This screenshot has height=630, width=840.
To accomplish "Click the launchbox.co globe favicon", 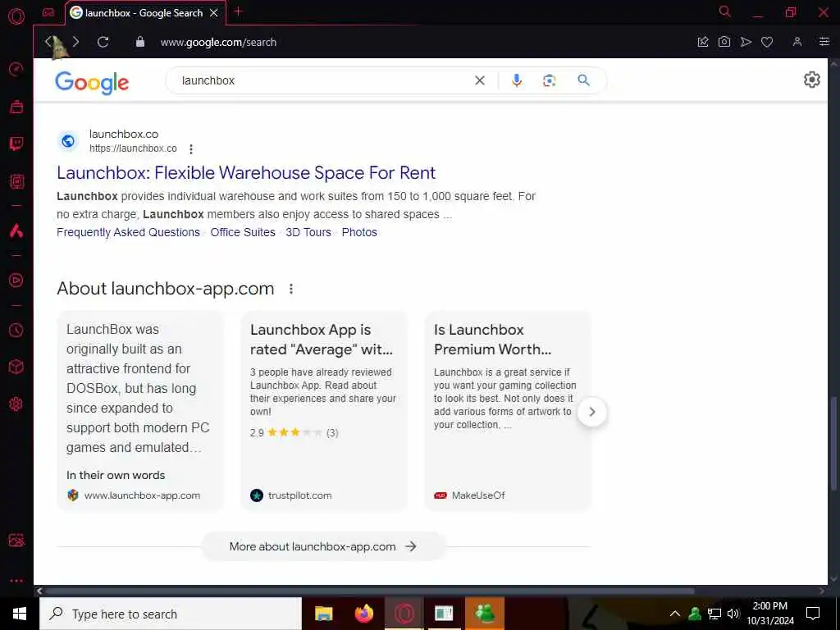I will (68, 141).
